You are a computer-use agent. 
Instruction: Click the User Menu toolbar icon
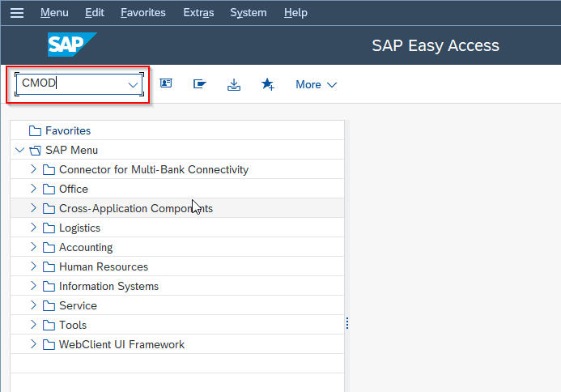point(166,84)
